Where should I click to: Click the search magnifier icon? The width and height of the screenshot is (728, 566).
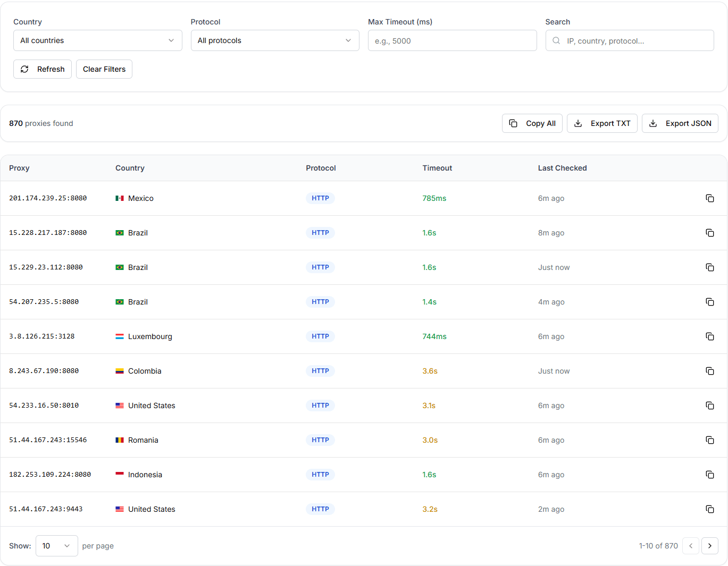coord(556,40)
